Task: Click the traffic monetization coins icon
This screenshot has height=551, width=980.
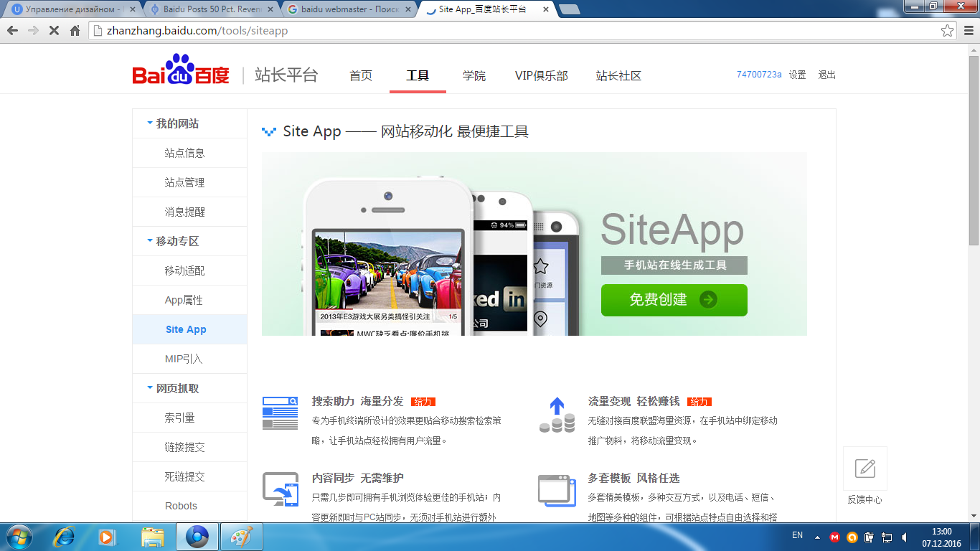Action: 557,415
